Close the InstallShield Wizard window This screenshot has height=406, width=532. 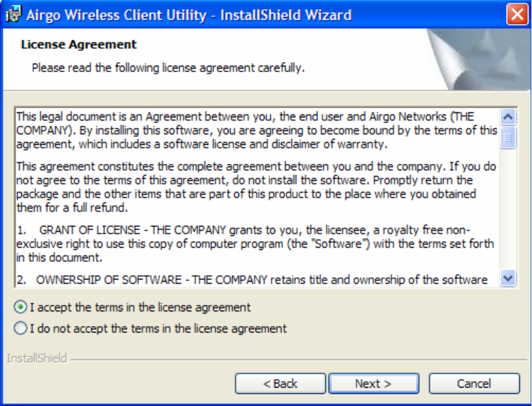point(516,13)
